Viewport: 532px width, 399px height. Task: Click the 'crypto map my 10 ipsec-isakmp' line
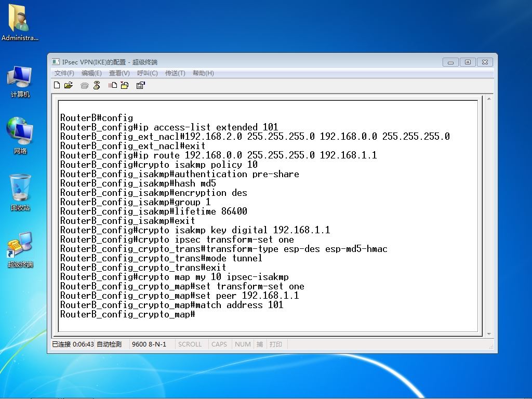(175, 277)
